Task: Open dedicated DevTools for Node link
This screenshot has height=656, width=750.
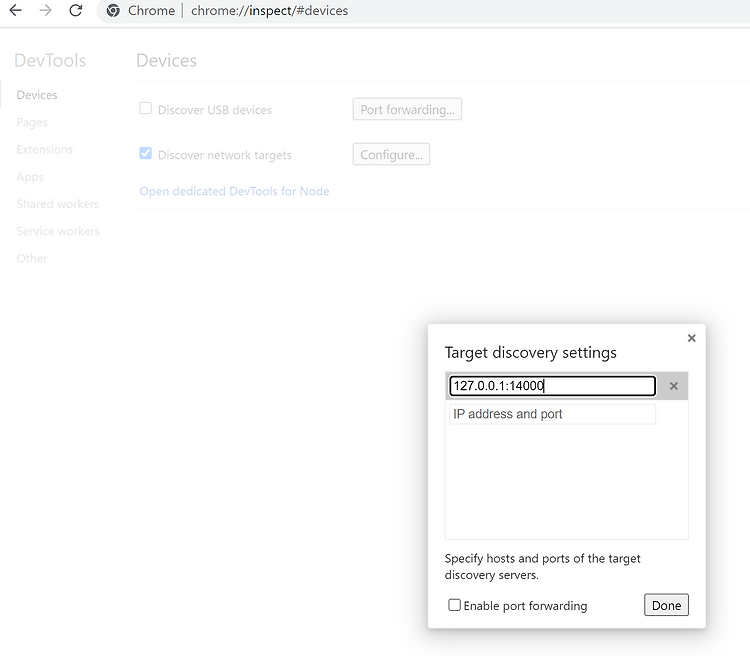Action: point(234,191)
